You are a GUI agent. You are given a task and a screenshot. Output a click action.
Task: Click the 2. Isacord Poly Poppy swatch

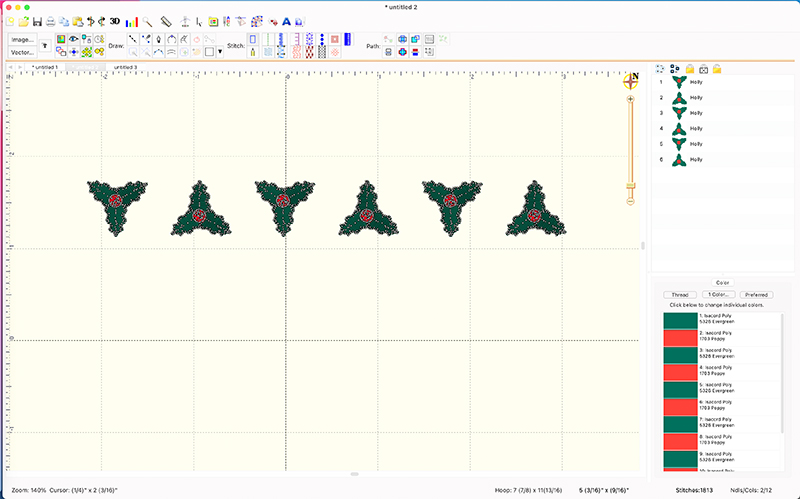(x=680, y=338)
